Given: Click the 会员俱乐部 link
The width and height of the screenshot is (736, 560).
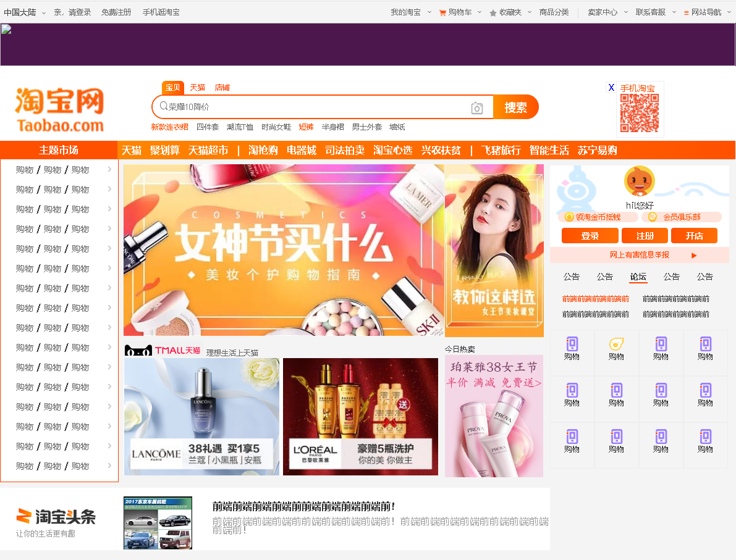Looking at the screenshot, I should (682, 217).
